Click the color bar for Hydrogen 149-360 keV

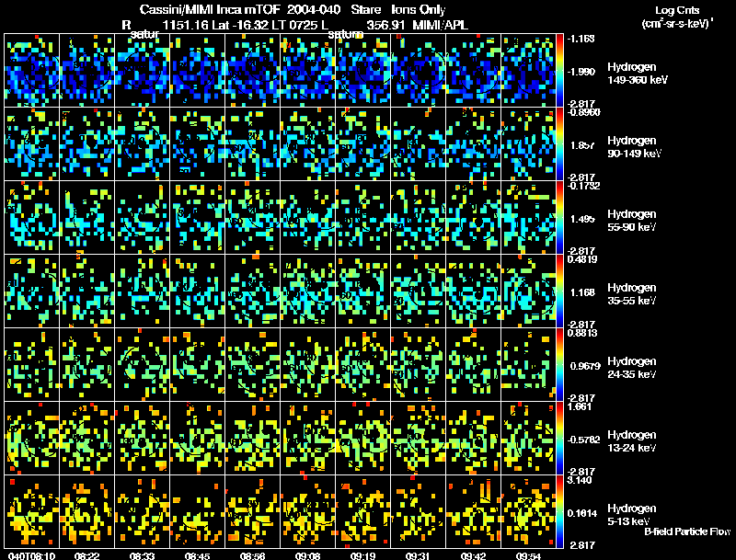coord(559,71)
